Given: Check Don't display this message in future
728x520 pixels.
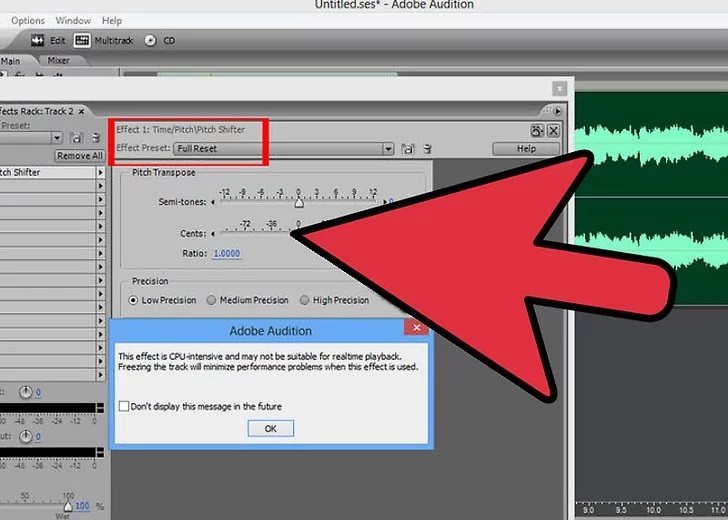Looking at the screenshot, I should pos(124,406).
